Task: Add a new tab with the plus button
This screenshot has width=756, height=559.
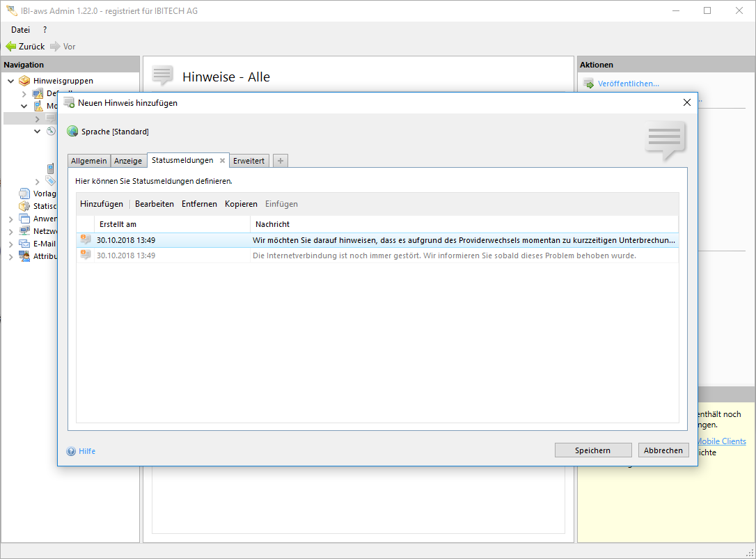Action: (281, 161)
